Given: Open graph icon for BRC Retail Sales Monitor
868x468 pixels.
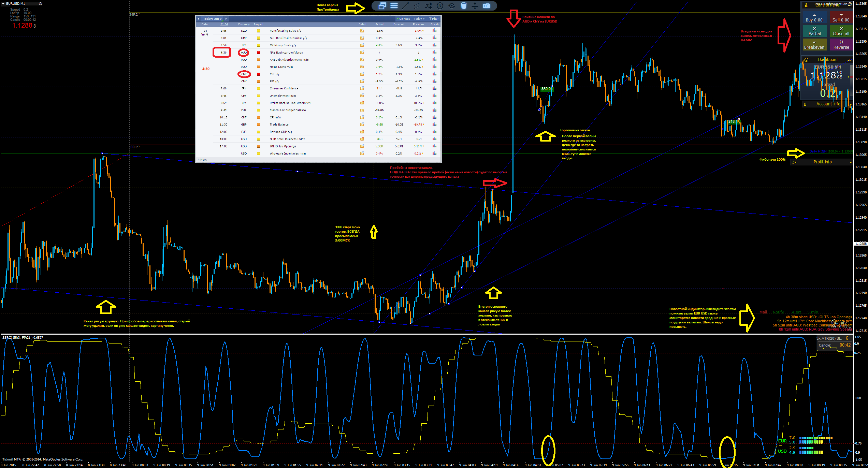Looking at the screenshot, I should point(434,38).
